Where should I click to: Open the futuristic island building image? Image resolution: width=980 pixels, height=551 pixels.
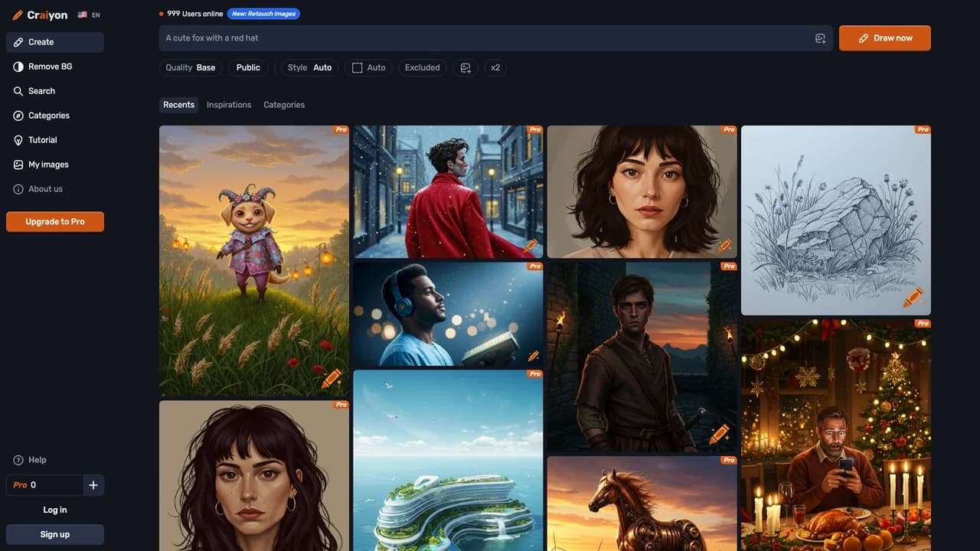(x=448, y=461)
